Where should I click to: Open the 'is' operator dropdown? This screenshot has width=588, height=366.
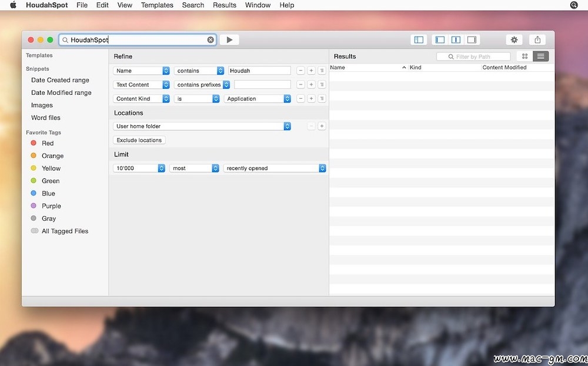(x=196, y=98)
